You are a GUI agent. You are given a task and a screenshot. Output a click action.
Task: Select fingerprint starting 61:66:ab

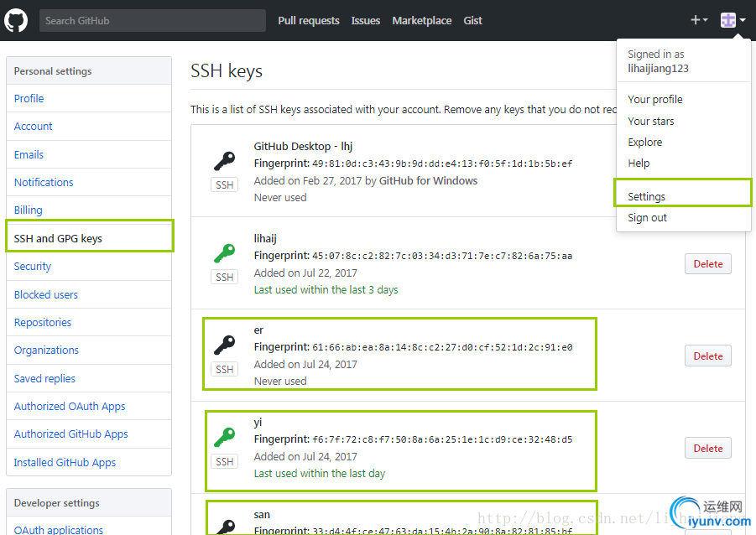coord(442,347)
